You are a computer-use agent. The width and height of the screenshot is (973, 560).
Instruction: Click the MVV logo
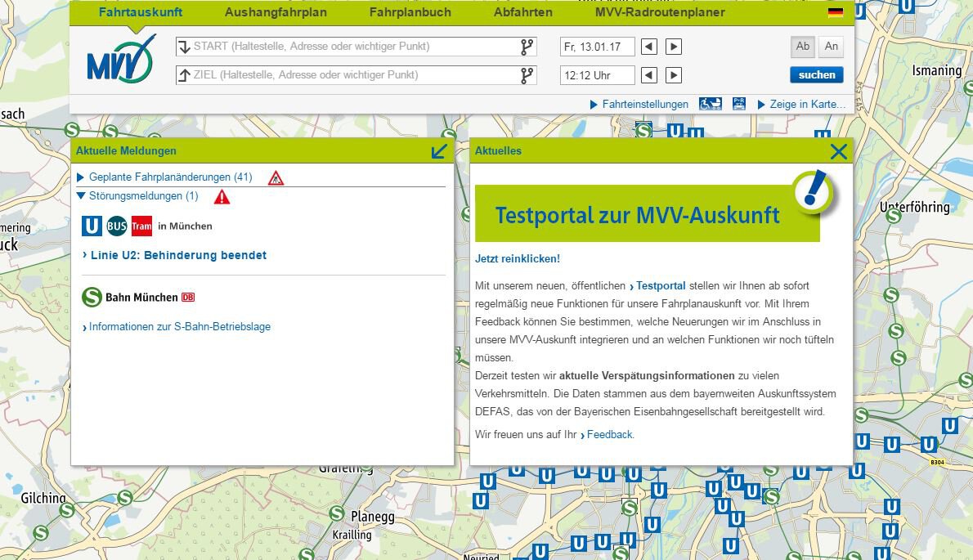[121, 60]
